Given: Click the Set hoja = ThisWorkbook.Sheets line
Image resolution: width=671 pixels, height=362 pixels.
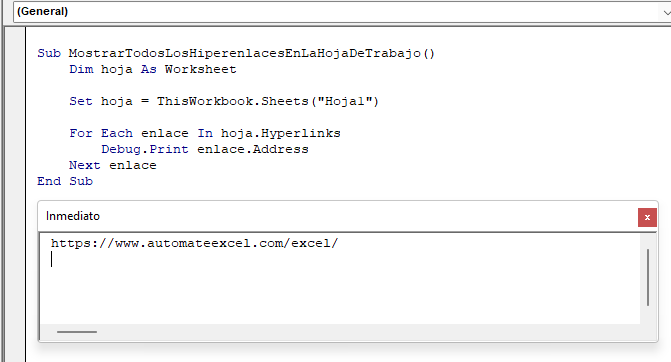Looking at the screenshot, I should tap(224, 101).
